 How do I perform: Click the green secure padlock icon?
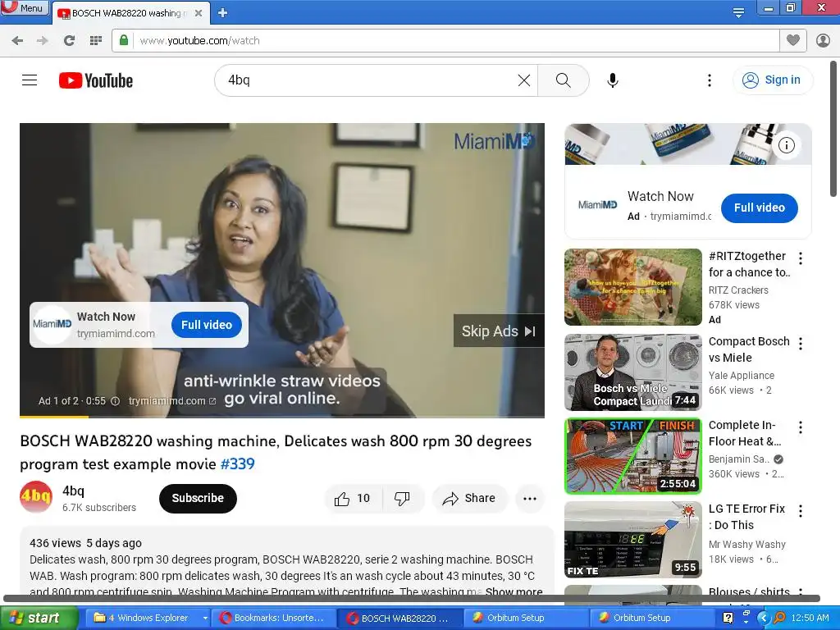point(124,40)
